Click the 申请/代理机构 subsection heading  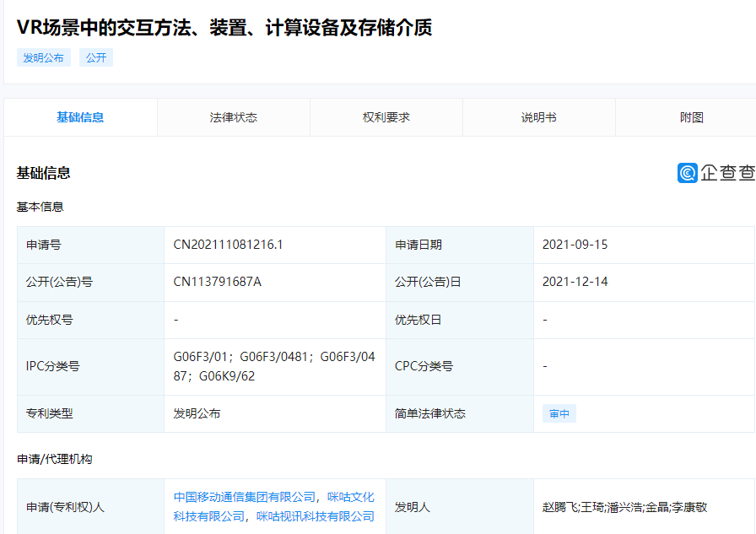coord(55,459)
